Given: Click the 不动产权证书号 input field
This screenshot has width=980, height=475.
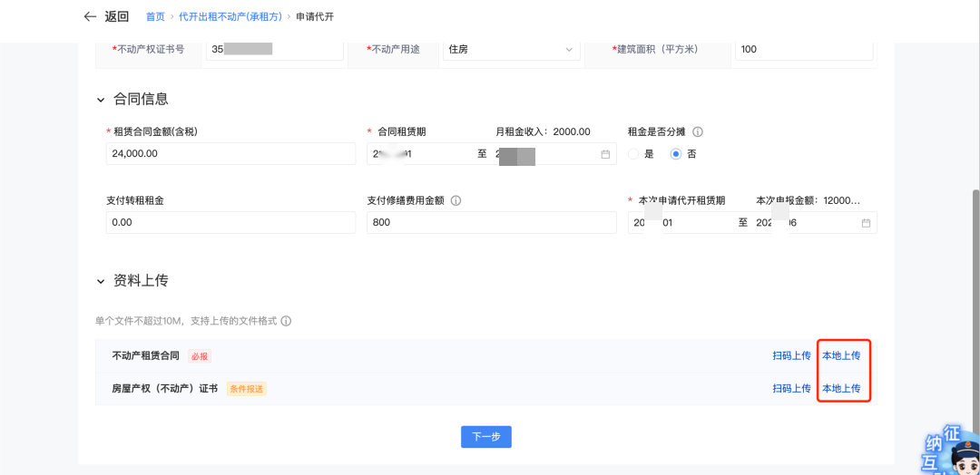Looking at the screenshot, I should [x=274, y=49].
